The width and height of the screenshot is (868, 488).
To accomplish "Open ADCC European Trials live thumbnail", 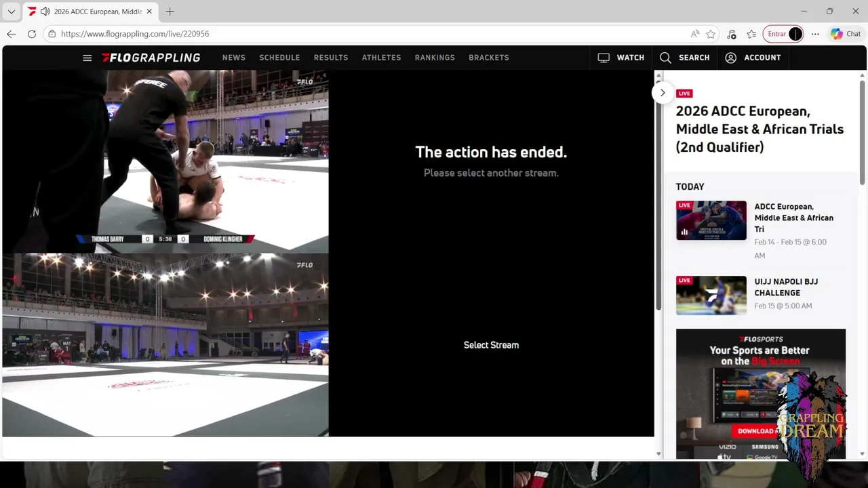I will (x=711, y=220).
